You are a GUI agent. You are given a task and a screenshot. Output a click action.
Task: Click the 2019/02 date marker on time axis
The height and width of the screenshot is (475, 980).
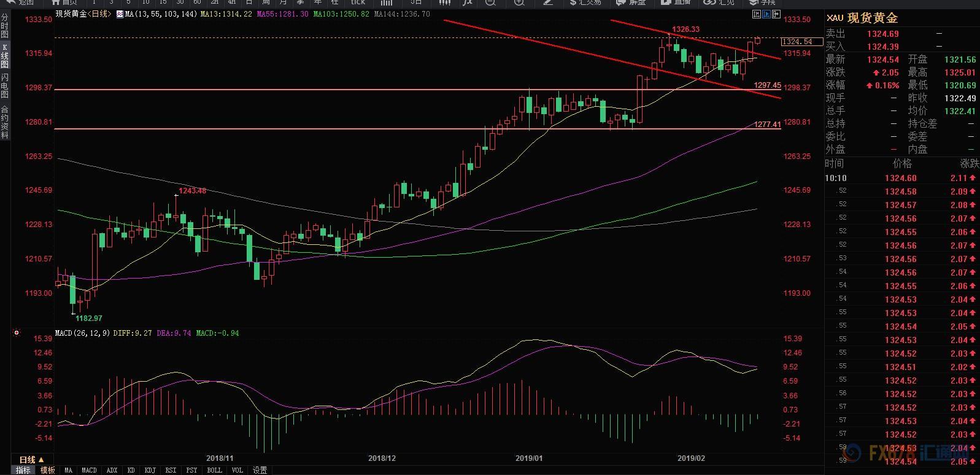(691, 458)
